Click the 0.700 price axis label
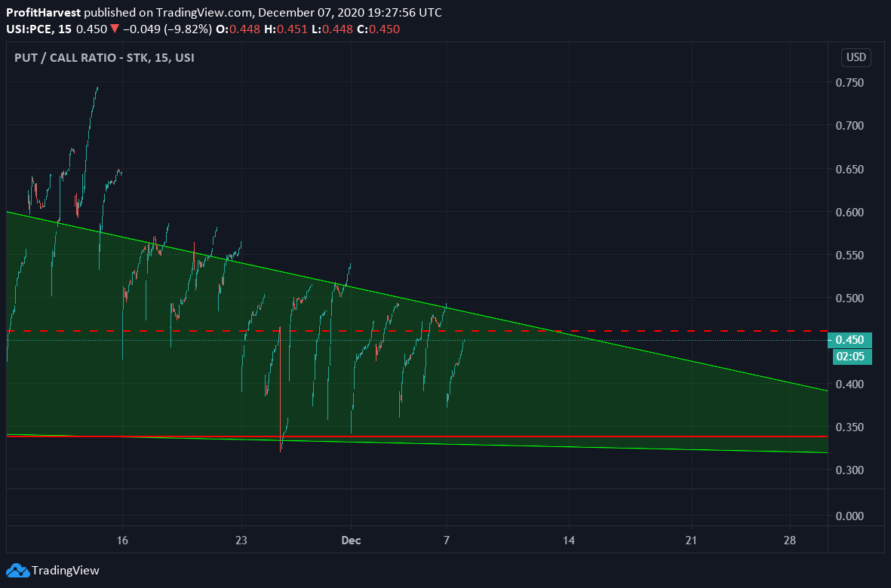 (850, 125)
